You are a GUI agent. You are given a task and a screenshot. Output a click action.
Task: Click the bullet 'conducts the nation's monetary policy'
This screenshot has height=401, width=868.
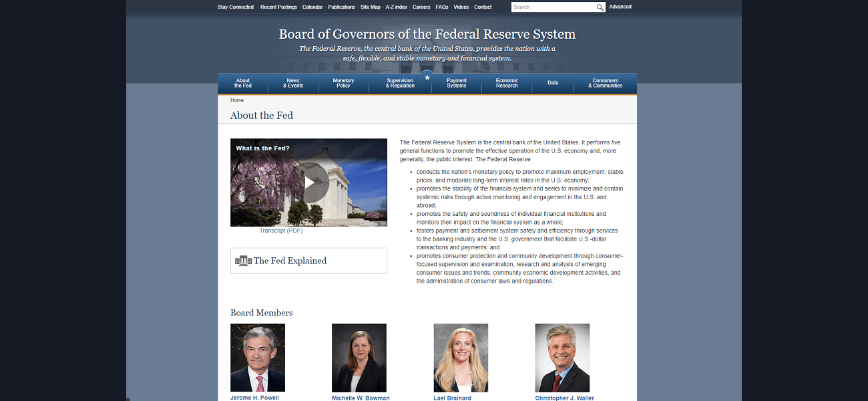[x=520, y=176]
